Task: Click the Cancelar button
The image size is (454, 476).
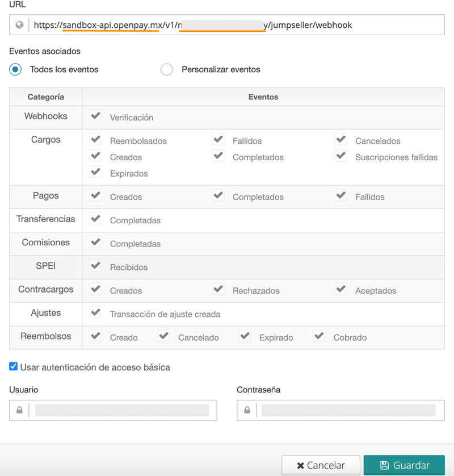Action: (321, 465)
